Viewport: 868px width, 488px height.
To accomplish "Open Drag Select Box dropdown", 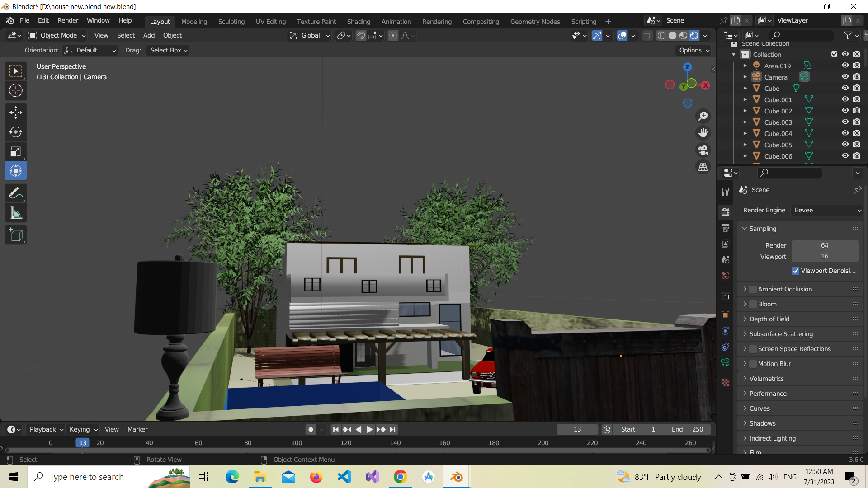I will tap(169, 50).
